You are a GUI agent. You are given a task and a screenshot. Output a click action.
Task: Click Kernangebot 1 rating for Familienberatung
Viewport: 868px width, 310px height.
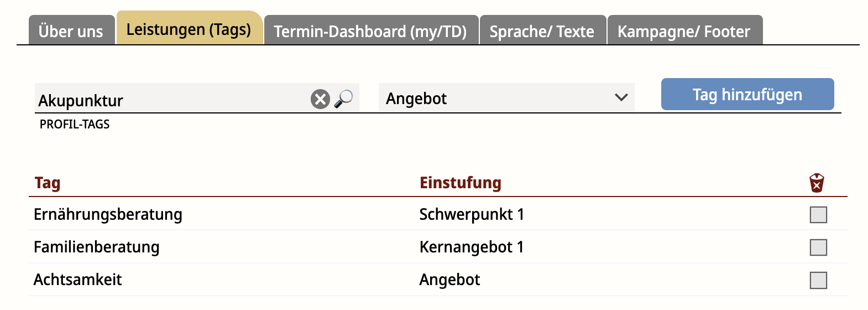point(472,247)
